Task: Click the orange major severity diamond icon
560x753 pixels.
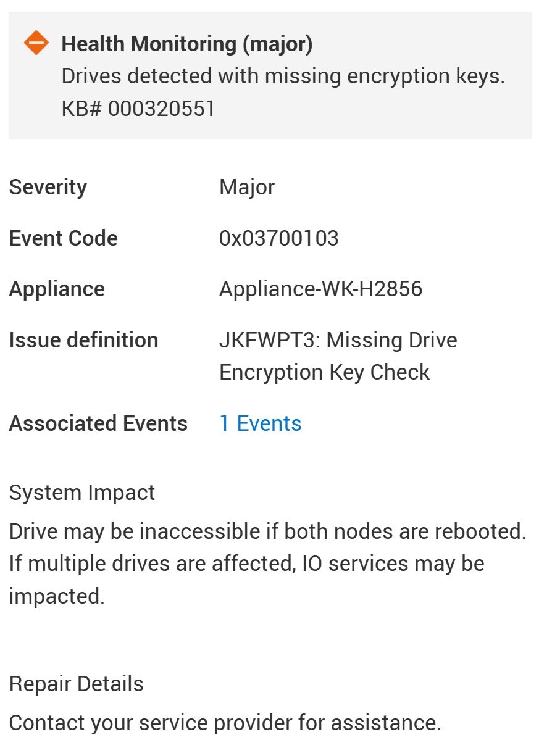Action: tap(36, 43)
